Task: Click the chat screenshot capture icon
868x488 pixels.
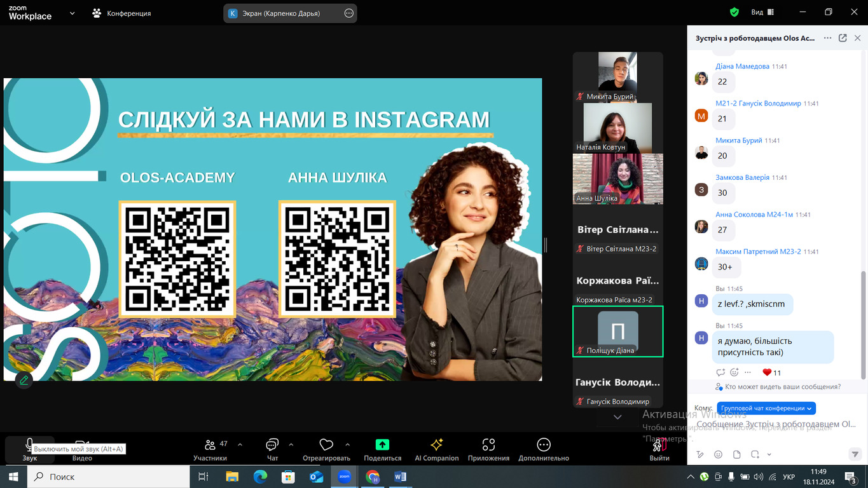Action: tap(755, 454)
